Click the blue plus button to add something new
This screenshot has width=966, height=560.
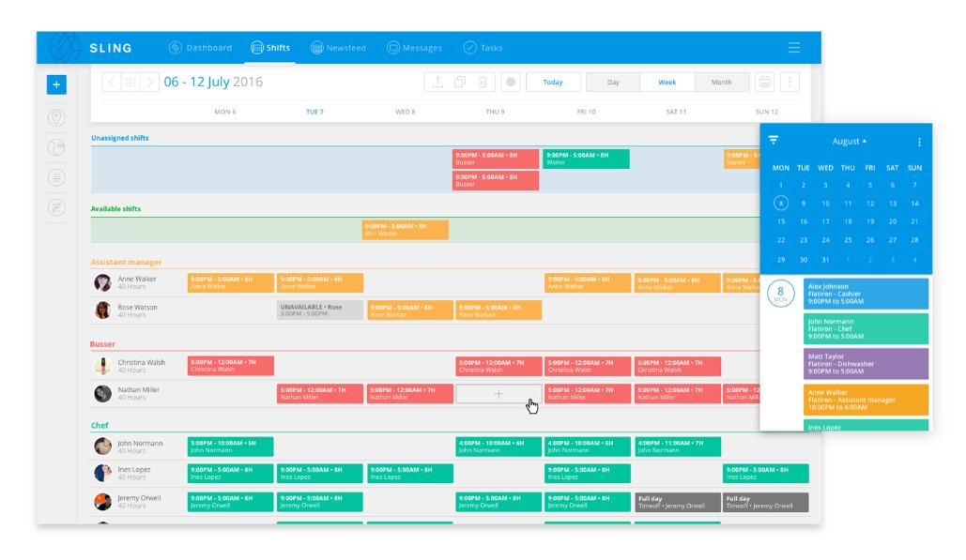pos(56,84)
